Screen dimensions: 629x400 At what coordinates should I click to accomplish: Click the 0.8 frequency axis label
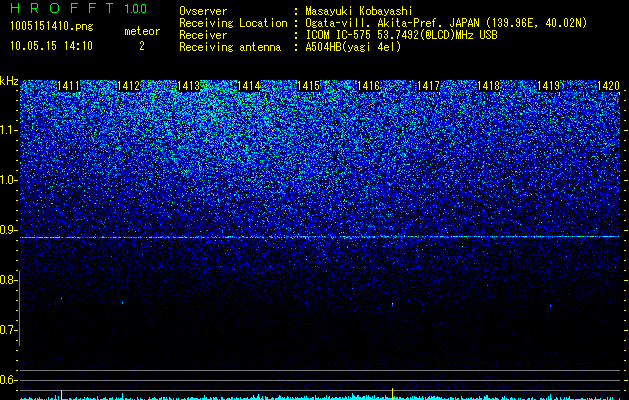click(8, 280)
